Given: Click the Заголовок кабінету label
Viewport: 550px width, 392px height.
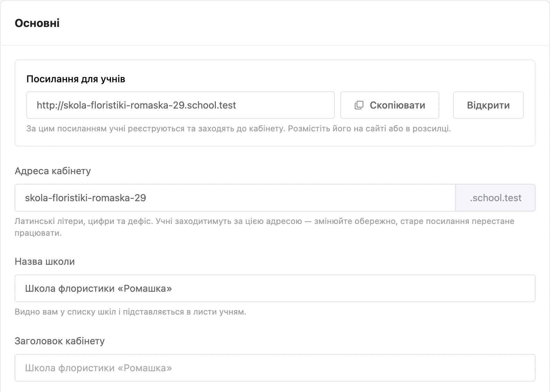Looking at the screenshot, I should (x=59, y=341).
